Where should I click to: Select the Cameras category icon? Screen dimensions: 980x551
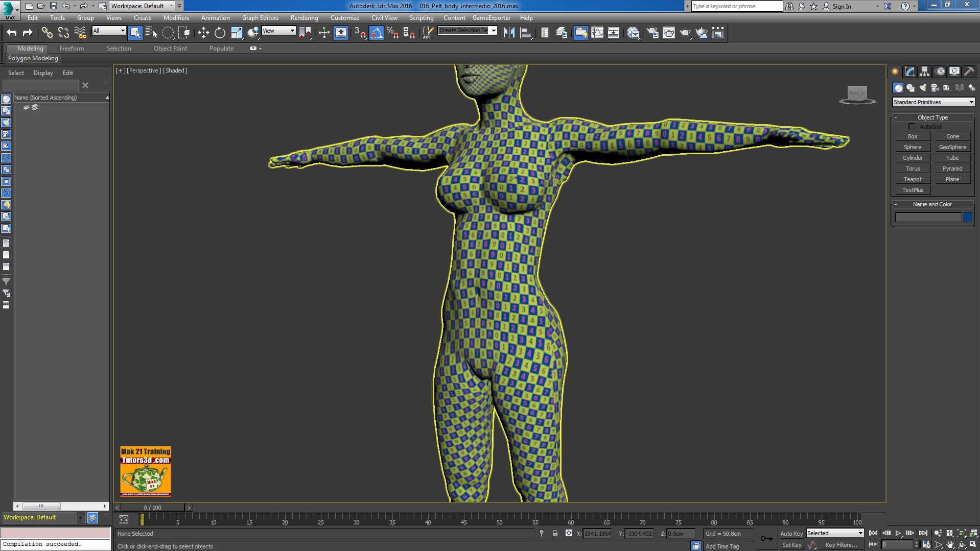935,88
